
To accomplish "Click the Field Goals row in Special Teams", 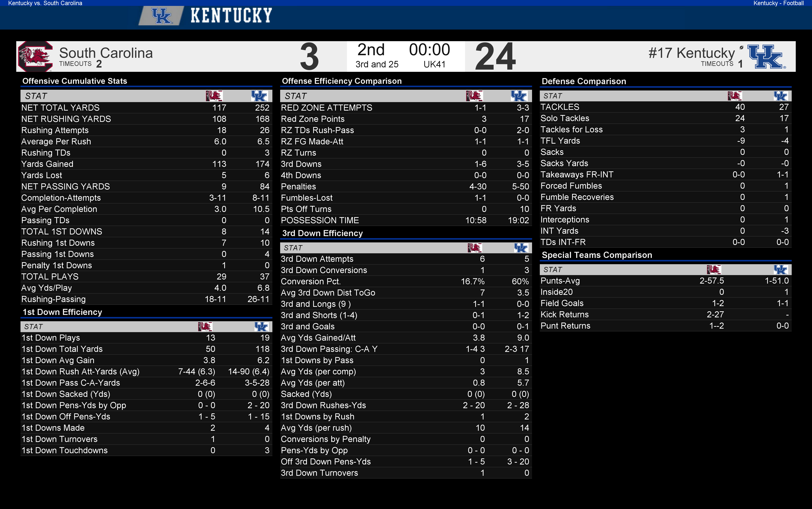I will pos(665,303).
